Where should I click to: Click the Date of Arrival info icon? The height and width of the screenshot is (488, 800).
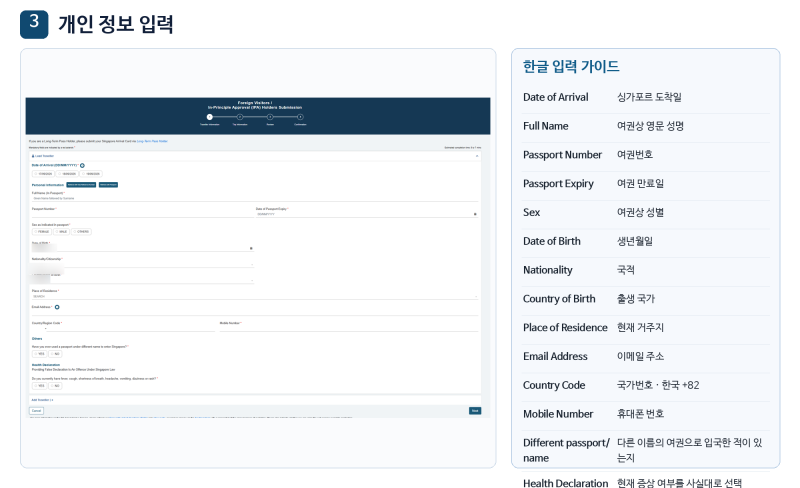(82, 165)
